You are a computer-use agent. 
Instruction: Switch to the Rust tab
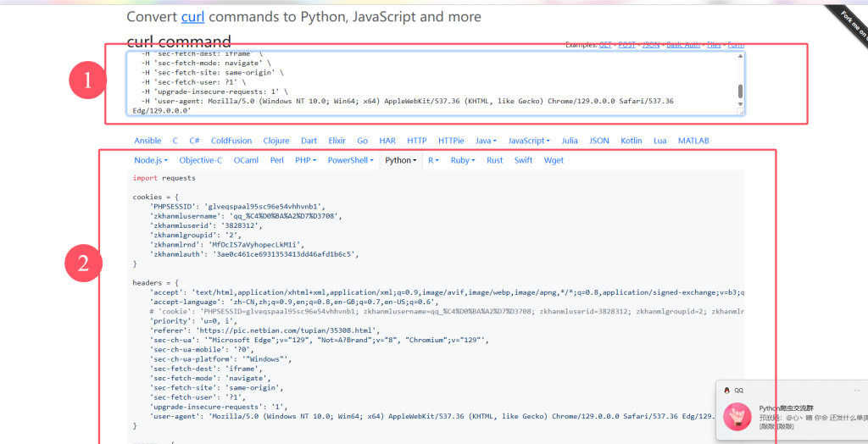[x=494, y=160]
